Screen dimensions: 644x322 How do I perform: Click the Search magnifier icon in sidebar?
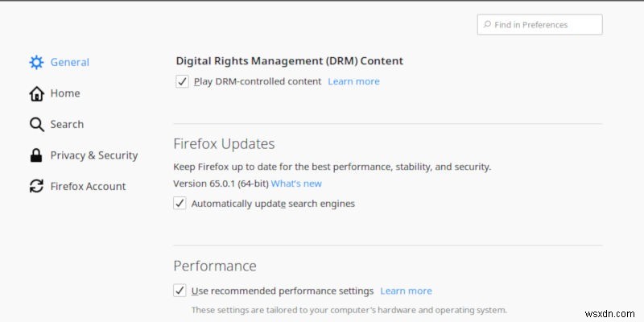(x=36, y=124)
